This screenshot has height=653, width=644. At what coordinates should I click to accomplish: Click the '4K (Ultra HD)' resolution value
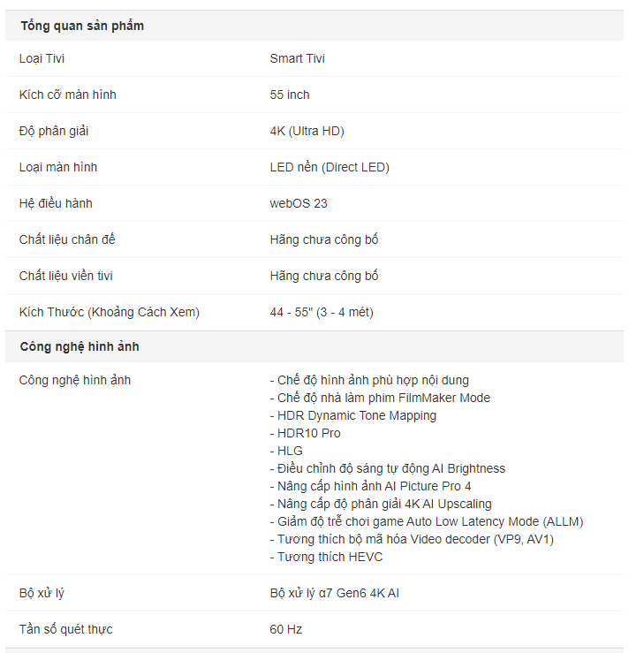tap(307, 131)
